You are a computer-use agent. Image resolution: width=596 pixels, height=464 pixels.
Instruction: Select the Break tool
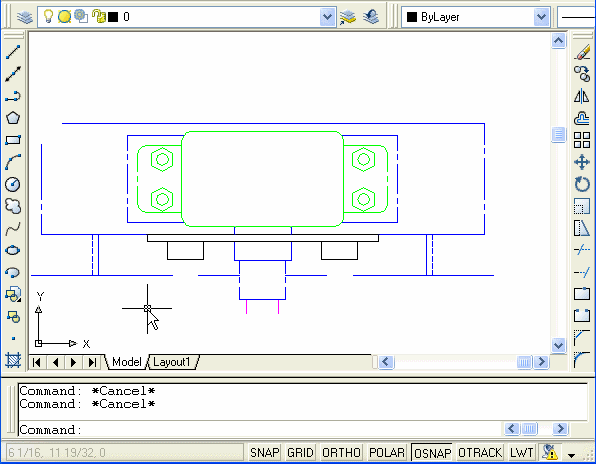click(582, 315)
